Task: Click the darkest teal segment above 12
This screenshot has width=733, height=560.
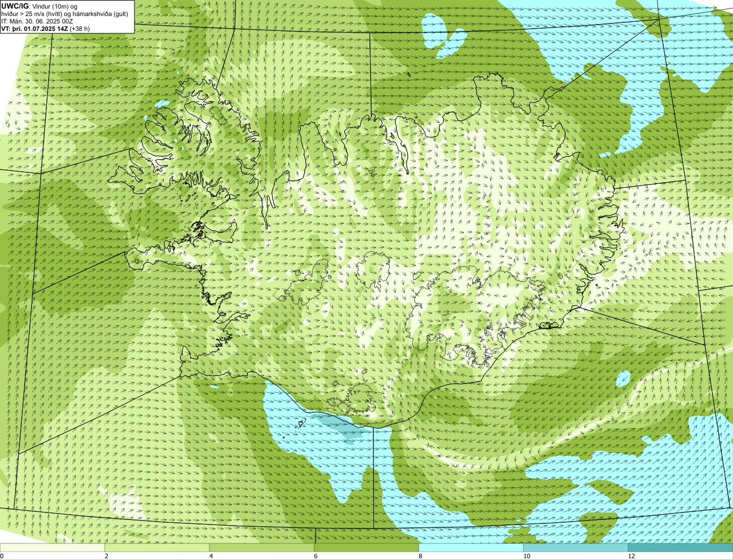Action: pos(681,548)
